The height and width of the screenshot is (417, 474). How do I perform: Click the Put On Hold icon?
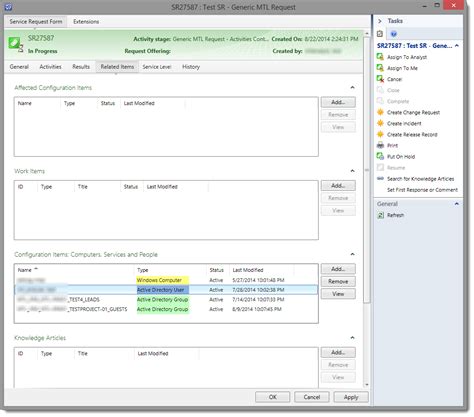click(x=380, y=156)
